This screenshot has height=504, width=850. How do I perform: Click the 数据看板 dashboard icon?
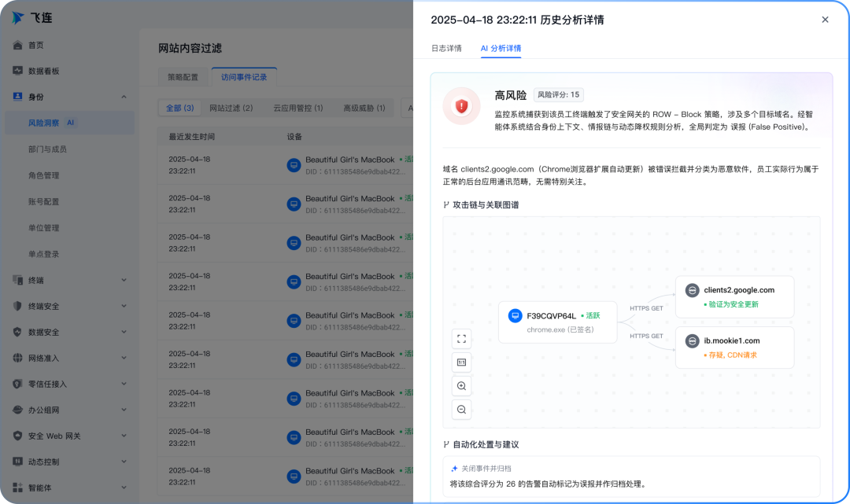[18, 71]
